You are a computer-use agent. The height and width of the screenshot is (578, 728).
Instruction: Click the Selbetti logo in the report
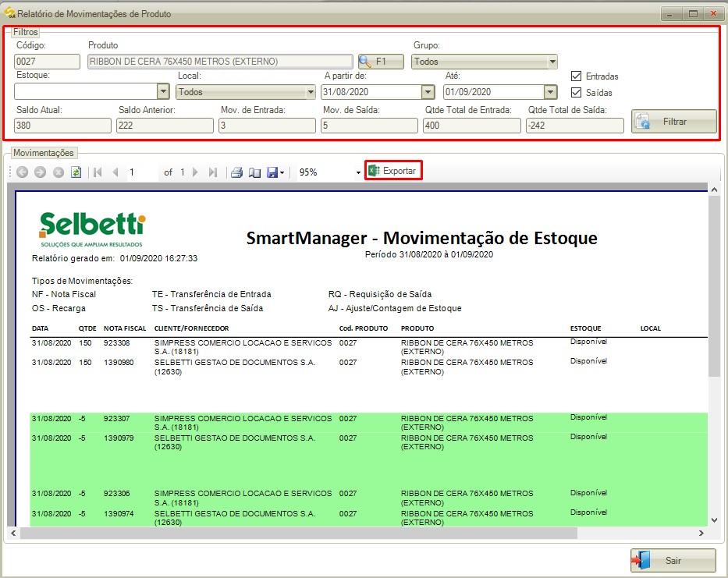coord(92,229)
